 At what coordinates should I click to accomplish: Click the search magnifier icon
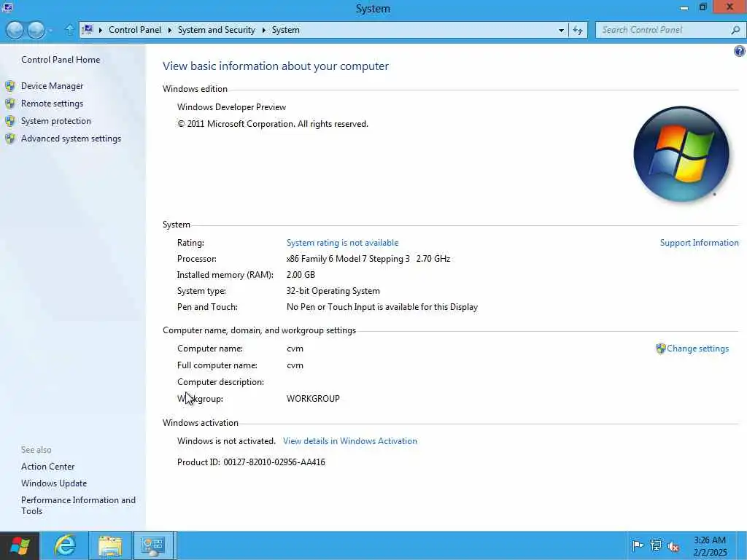tap(735, 30)
